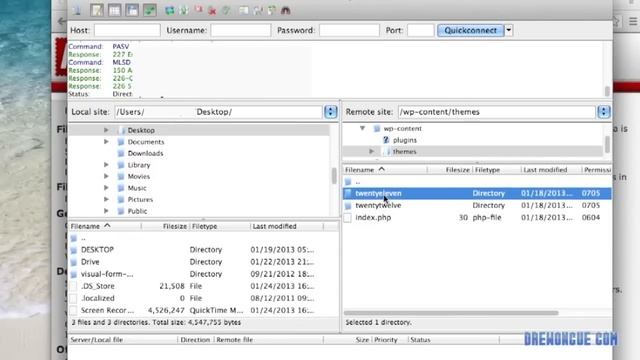The image size is (640, 360).
Task: Toggle processing of the transfer queue
Action: coord(184,10)
